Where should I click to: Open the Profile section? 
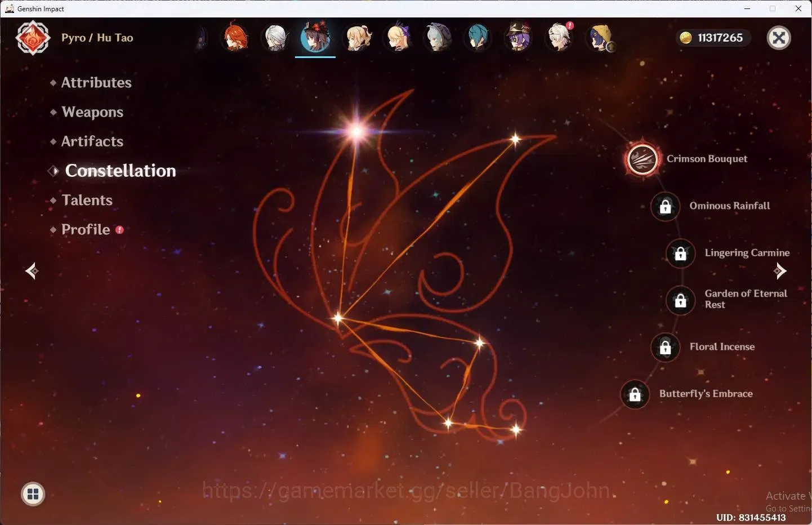pos(86,229)
